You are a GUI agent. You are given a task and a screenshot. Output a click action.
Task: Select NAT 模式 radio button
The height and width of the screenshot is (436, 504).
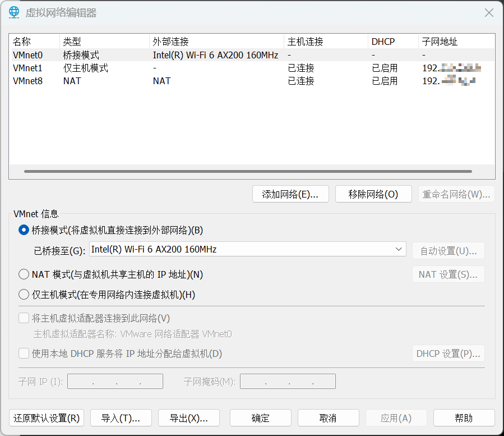point(24,274)
